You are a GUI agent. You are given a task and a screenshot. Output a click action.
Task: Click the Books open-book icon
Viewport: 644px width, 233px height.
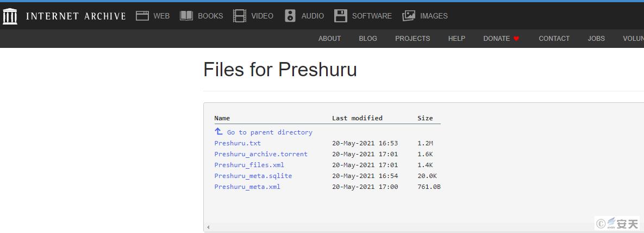point(186,16)
